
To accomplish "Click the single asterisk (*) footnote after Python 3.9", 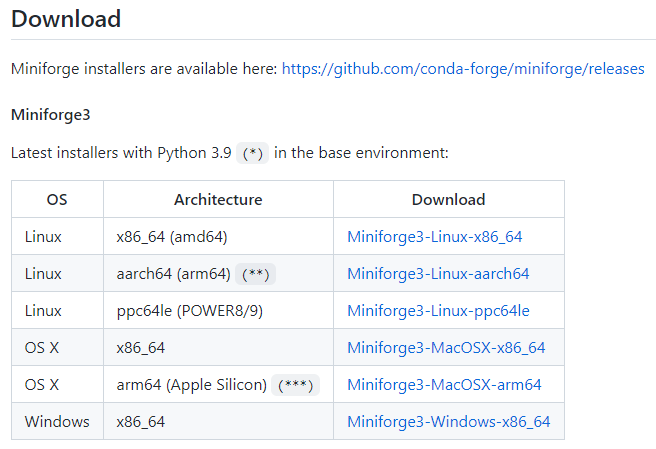I will [x=253, y=153].
